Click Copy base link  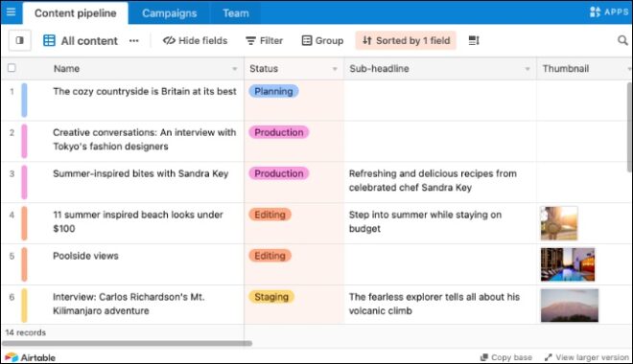point(505,357)
